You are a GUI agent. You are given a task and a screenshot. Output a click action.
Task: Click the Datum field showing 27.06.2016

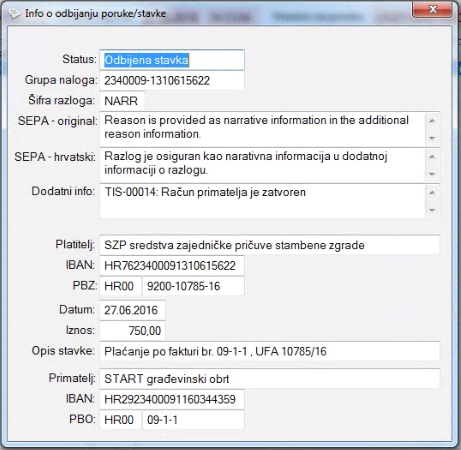click(x=132, y=310)
